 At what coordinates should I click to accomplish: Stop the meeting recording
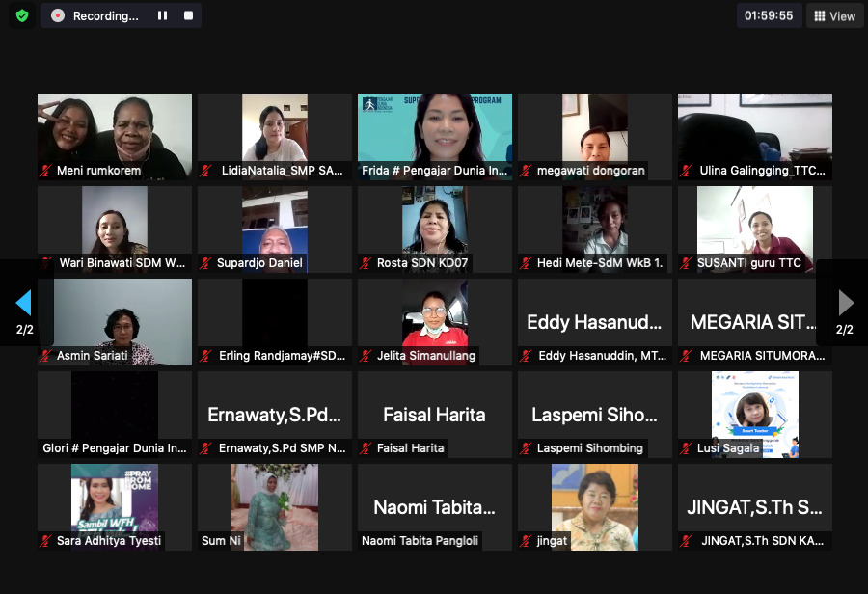point(188,15)
